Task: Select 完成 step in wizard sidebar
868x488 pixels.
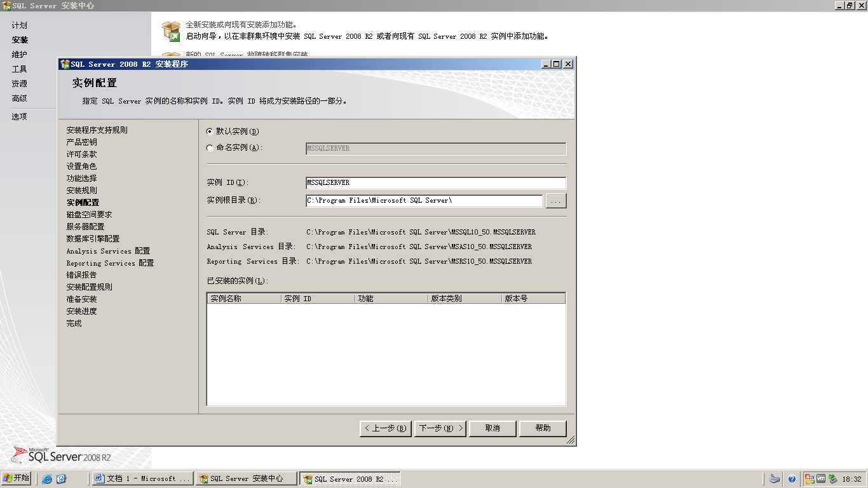Action: (x=74, y=323)
